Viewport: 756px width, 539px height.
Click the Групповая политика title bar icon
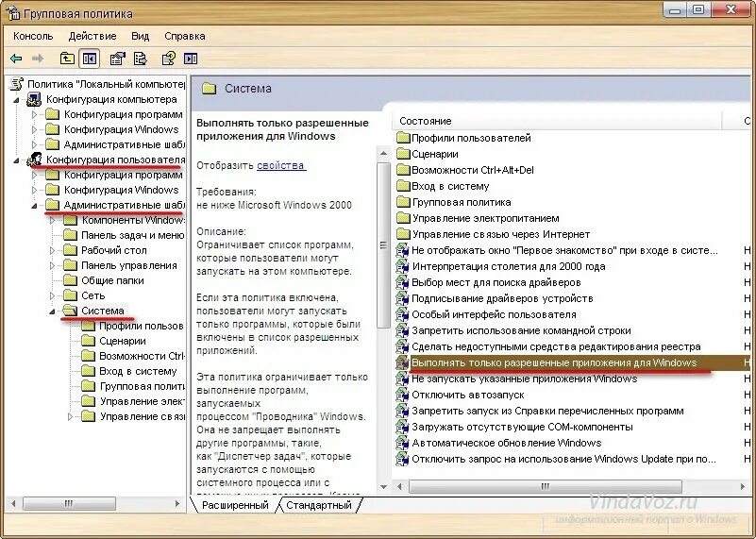12,13
